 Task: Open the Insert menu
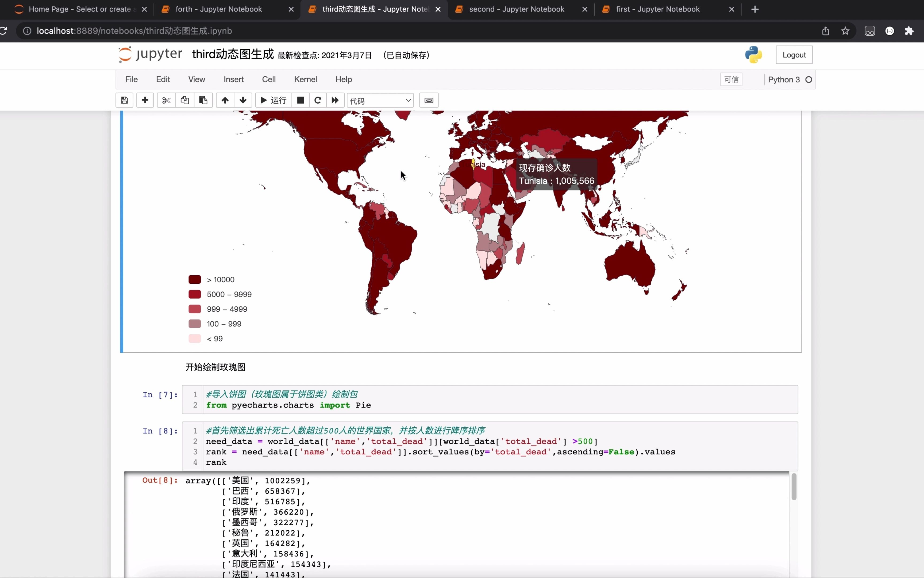234,79
